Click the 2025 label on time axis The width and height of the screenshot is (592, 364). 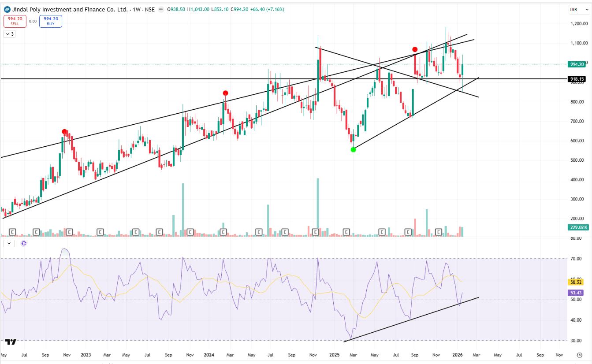(x=334, y=355)
